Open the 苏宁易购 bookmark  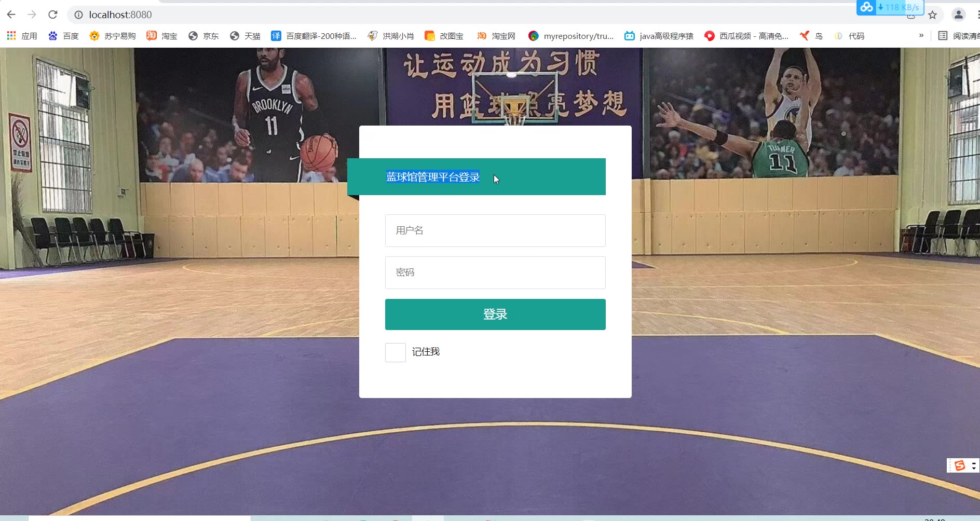pos(113,36)
